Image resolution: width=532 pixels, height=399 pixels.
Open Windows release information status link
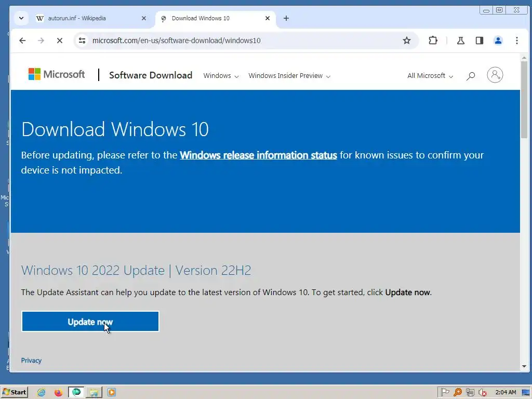pos(258,155)
